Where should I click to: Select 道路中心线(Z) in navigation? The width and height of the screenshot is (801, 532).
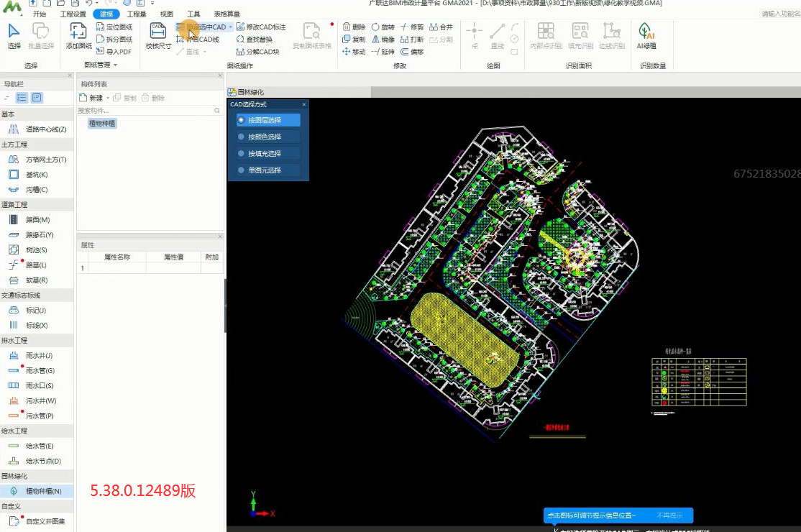pos(37,129)
